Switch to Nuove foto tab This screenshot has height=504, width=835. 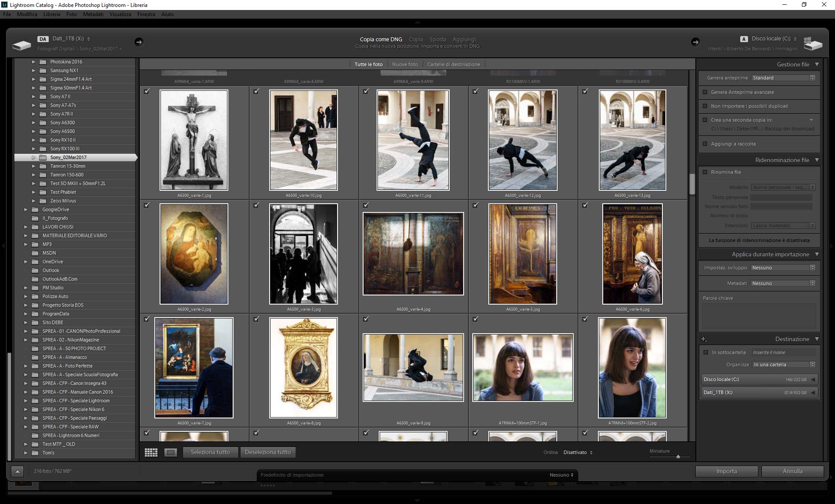point(404,64)
